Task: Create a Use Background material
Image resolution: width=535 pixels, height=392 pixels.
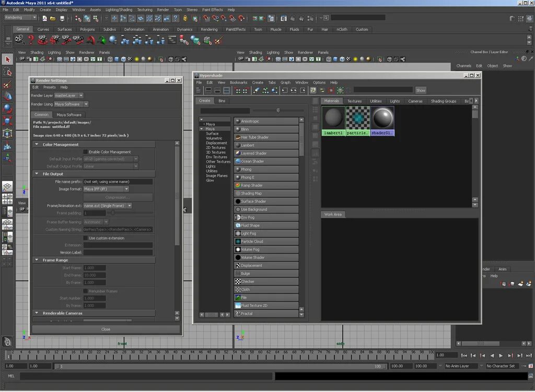Action: click(266, 209)
